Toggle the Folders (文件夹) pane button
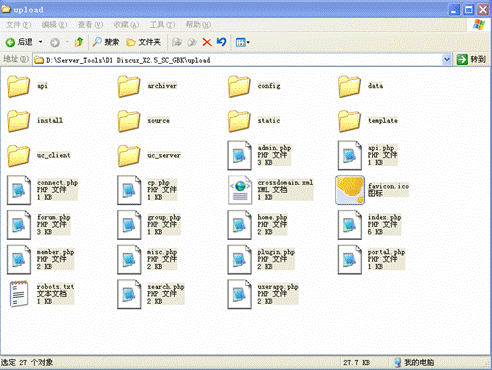This screenshot has width=492, height=370. [144, 42]
